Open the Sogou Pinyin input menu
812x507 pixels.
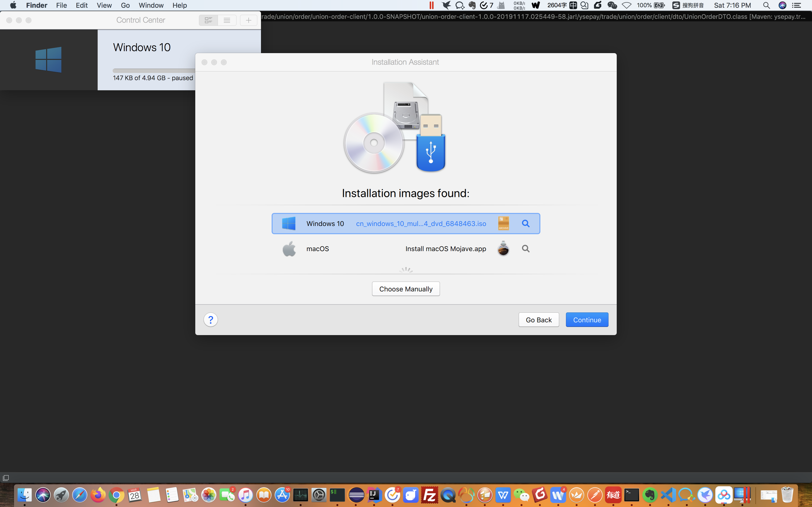(x=688, y=5)
